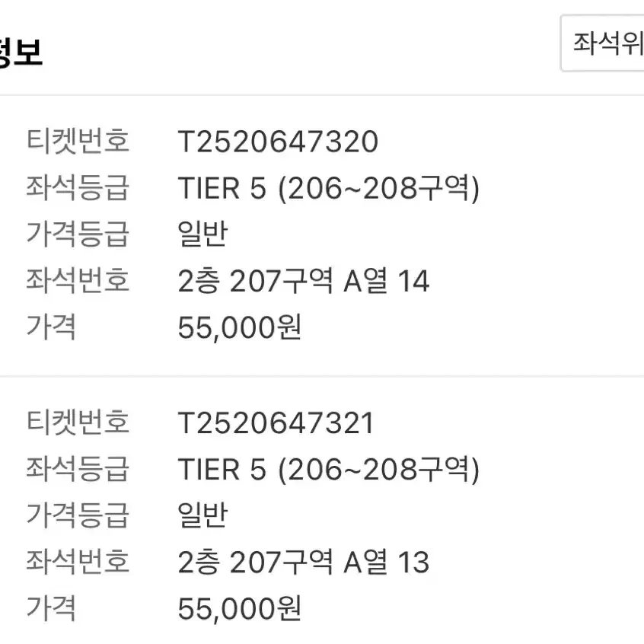644x644 pixels.
Task: Click the second 좌석등급 label
Action: click(x=78, y=469)
